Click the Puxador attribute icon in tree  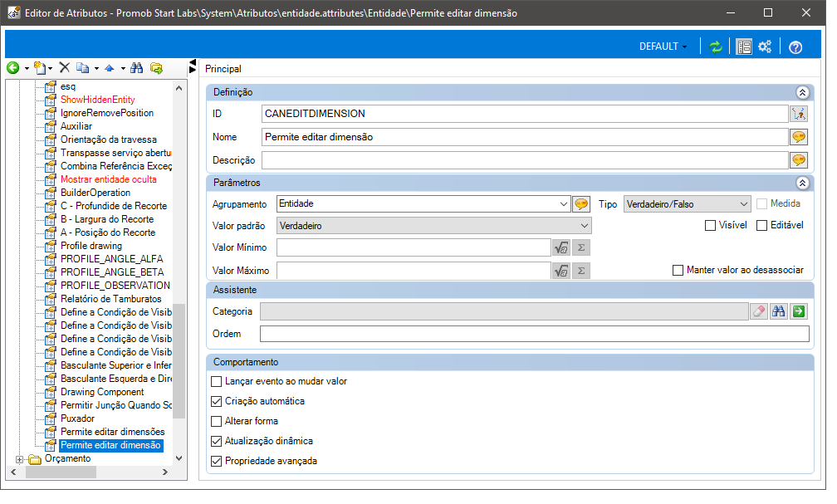tap(51, 418)
